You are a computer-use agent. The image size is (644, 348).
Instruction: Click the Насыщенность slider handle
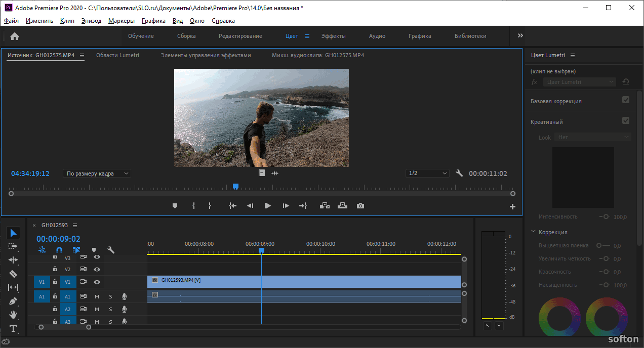click(605, 285)
